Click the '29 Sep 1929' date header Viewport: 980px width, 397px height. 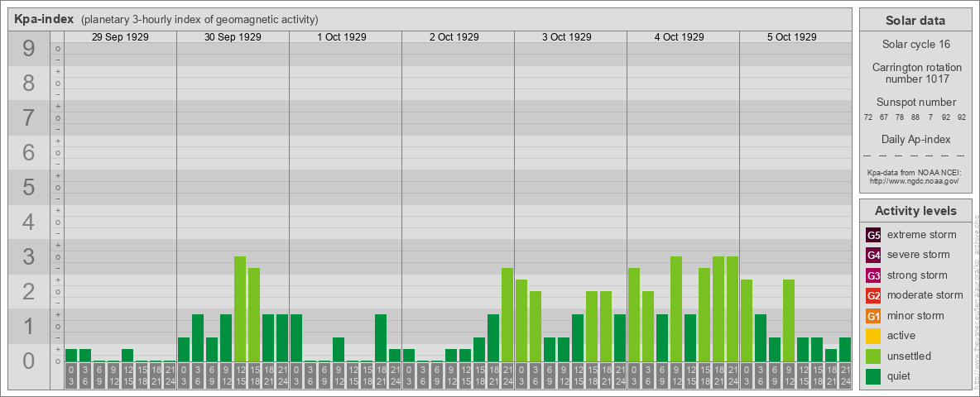tap(120, 37)
